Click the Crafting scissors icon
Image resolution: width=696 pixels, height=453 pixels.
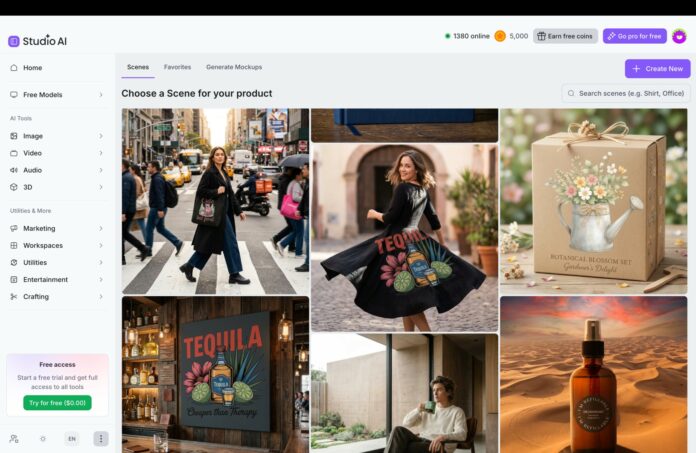pyautogui.click(x=14, y=296)
